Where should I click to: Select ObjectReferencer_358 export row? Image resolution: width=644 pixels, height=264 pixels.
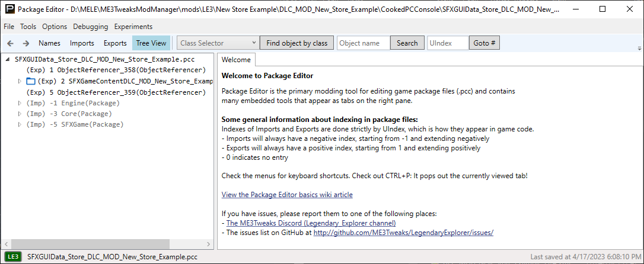coord(116,70)
